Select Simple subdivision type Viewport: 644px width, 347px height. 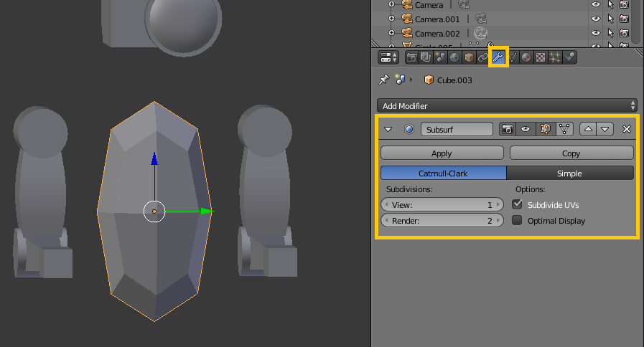(569, 173)
